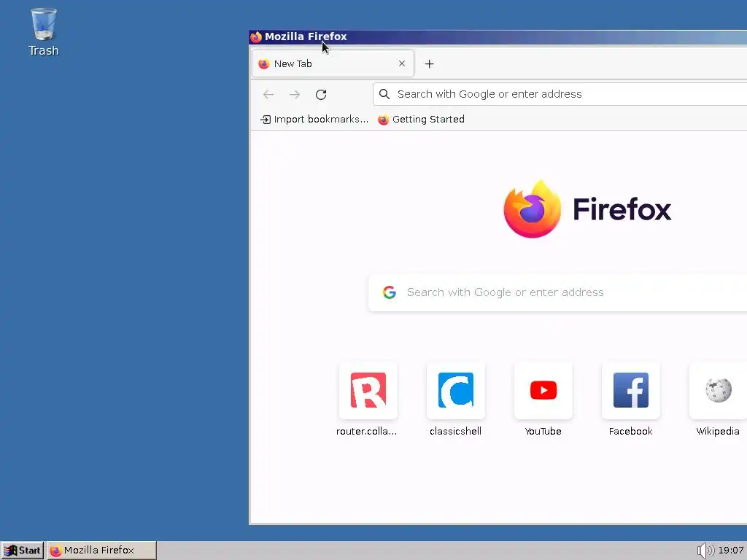Open the Facebook shortcut tile
Screen dimensions: 747x560
(631, 400)
